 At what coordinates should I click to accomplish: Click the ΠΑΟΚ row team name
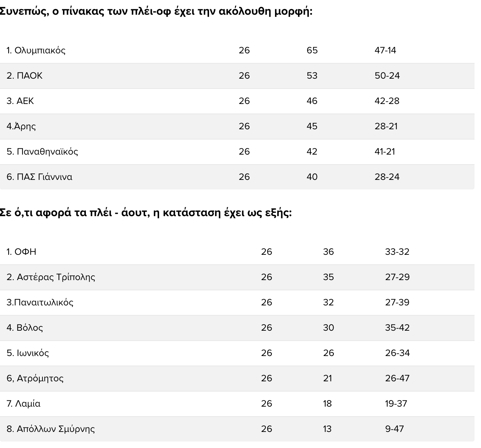pyautogui.click(x=25, y=76)
